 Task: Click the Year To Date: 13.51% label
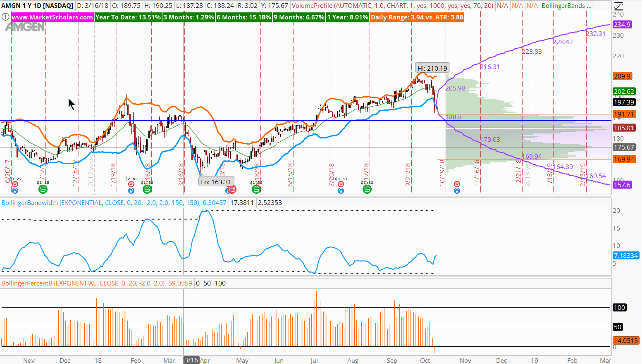pyautogui.click(x=128, y=17)
